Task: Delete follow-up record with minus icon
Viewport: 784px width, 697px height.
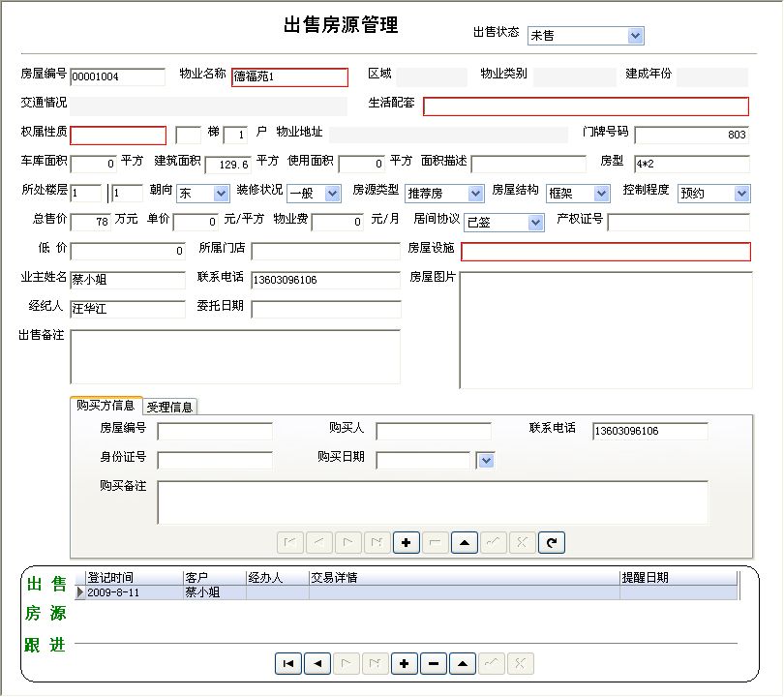Action: pos(433,663)
